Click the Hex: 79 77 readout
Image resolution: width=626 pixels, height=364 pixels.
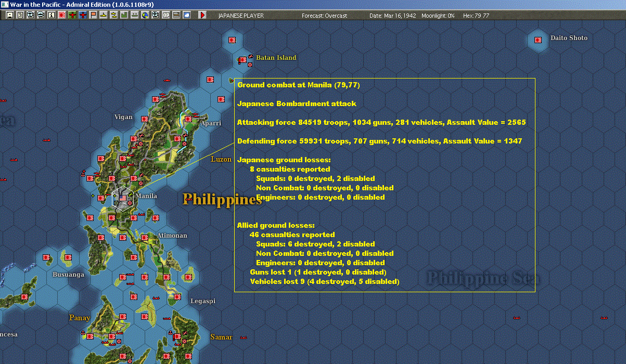pyautogui.click(x=476, y=16)
